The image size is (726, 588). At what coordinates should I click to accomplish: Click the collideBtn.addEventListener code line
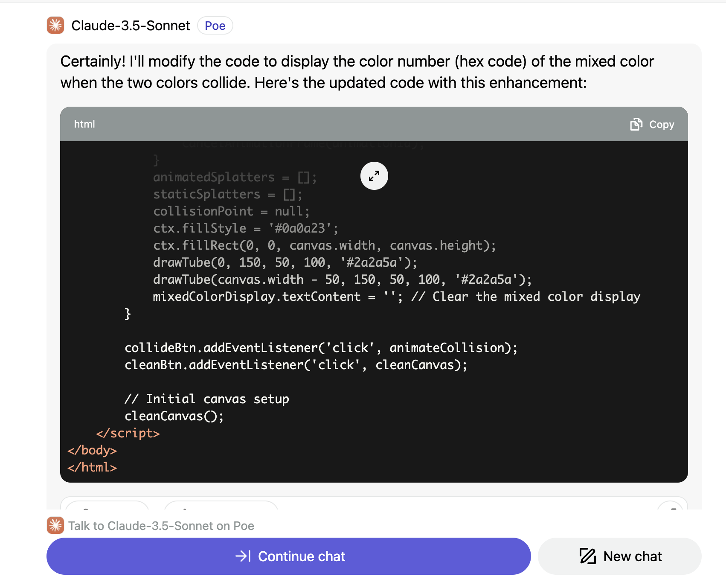(x=321, y=348)
